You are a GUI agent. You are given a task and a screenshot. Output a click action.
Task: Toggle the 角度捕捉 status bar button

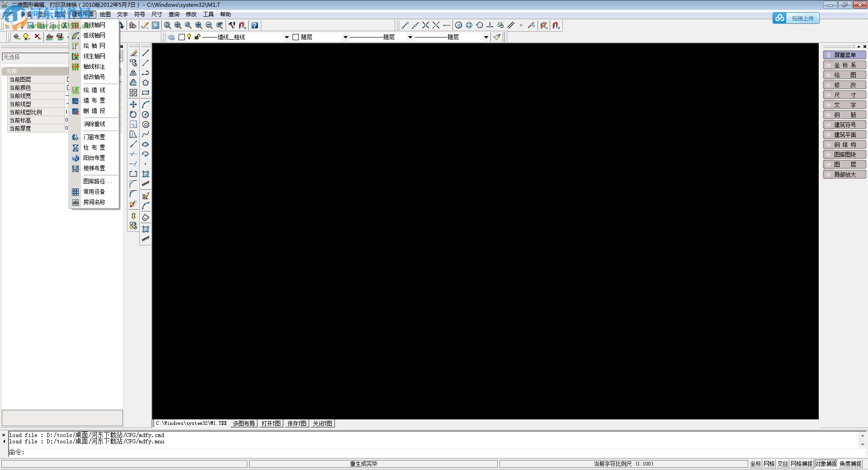click(850, 464)
